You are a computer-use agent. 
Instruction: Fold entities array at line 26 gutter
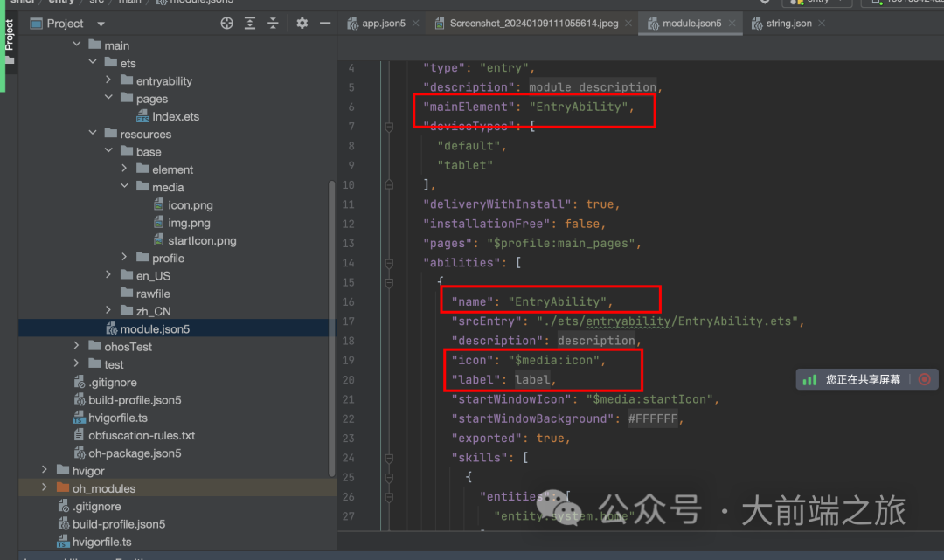pos(389,497)
